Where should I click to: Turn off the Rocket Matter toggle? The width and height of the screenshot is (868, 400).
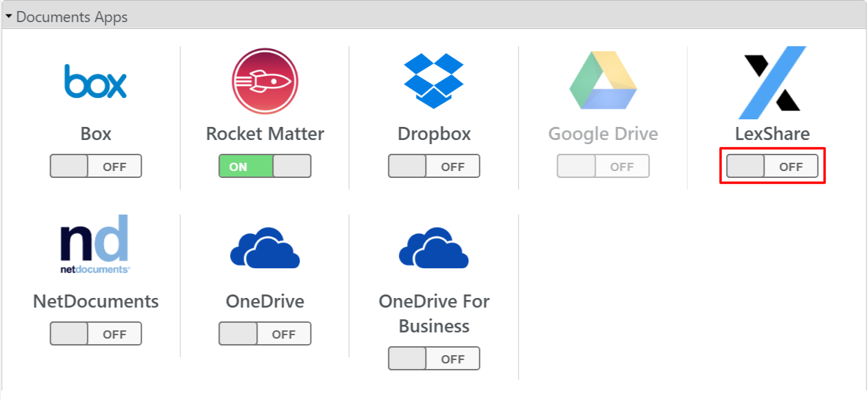265,166
